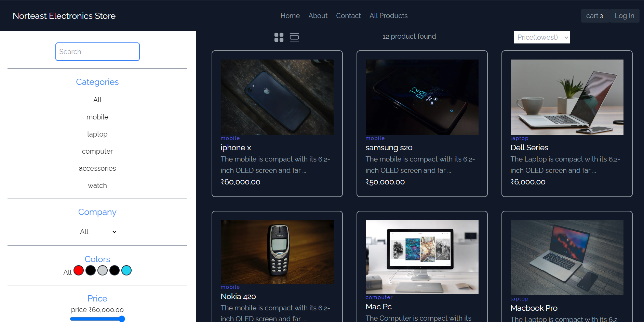Click the Colors heading
Viewport: 644px width, 322px height.
coord(97,259)
